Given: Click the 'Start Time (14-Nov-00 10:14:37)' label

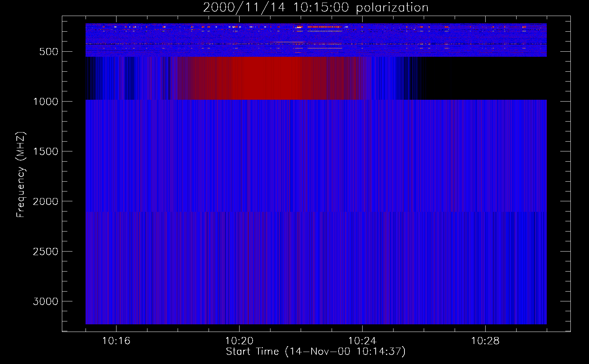Looking at the screenshot, I should 316,352.
